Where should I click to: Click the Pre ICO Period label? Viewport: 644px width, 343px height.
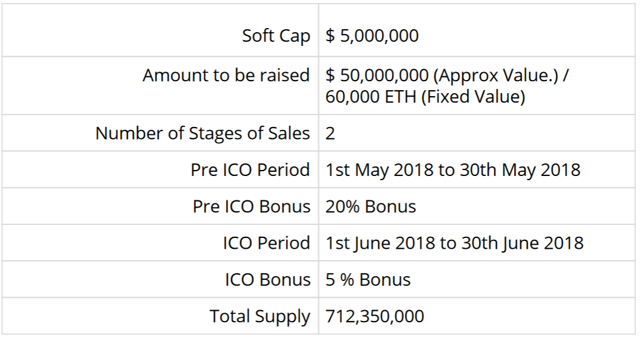tap(250, 170)
